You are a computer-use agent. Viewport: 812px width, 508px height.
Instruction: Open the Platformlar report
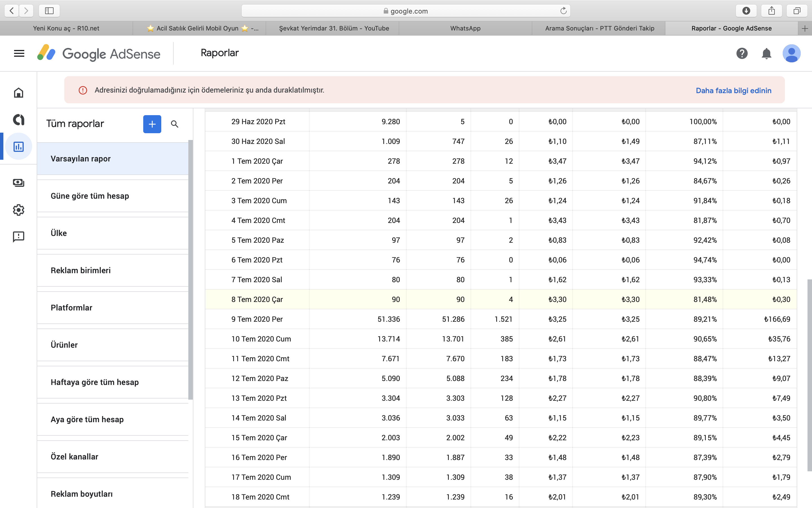[113, 308]
